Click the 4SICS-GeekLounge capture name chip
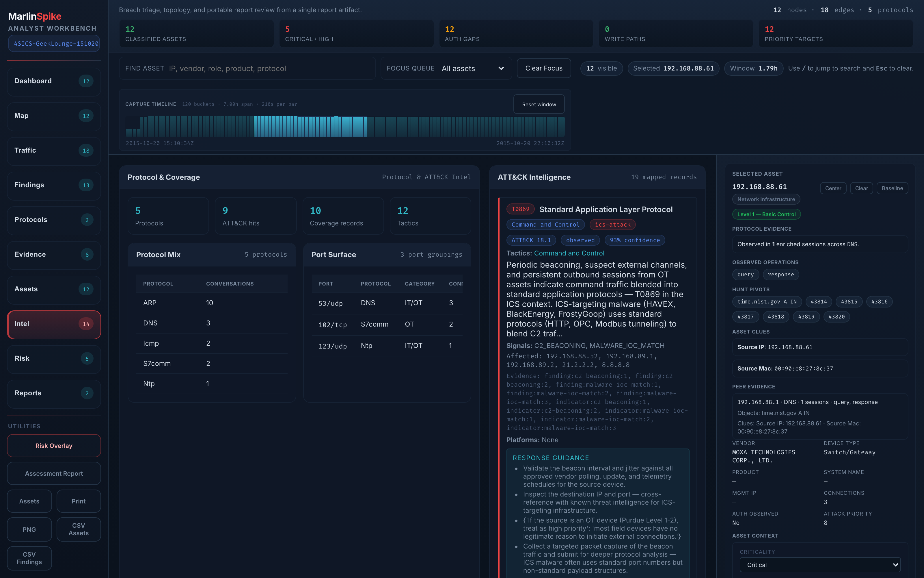924x578 pixels. (x=54, y=44)
